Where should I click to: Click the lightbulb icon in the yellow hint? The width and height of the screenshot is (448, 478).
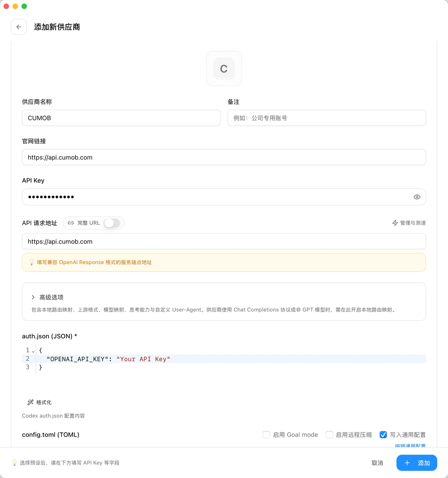tap(31, 262)
